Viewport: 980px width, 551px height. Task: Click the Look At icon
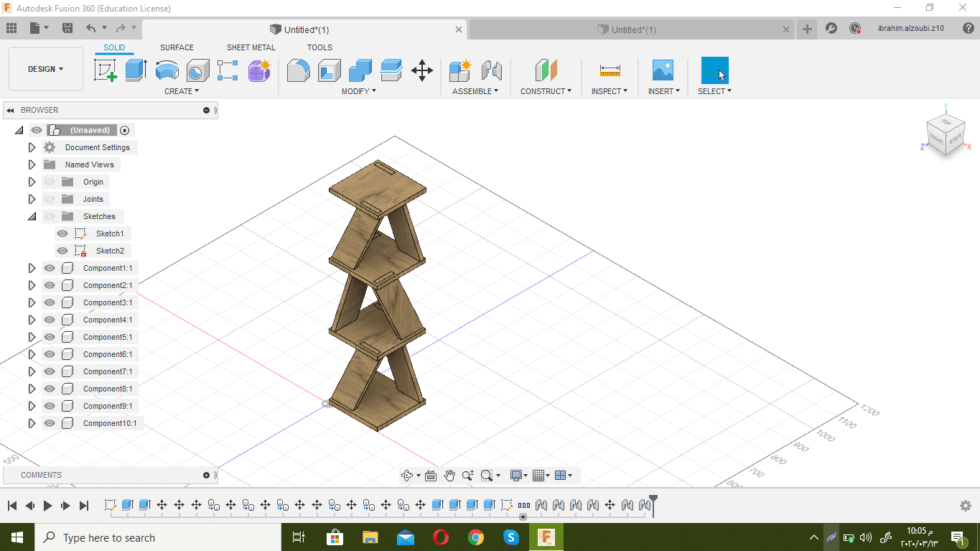coord(431,476)
